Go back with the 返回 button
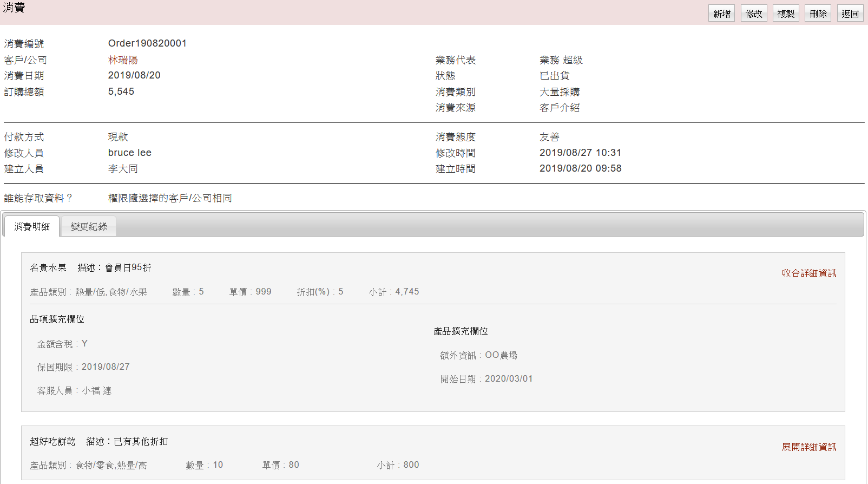The height and width of the screenshot is (484, 868). [x=850, y=14]
